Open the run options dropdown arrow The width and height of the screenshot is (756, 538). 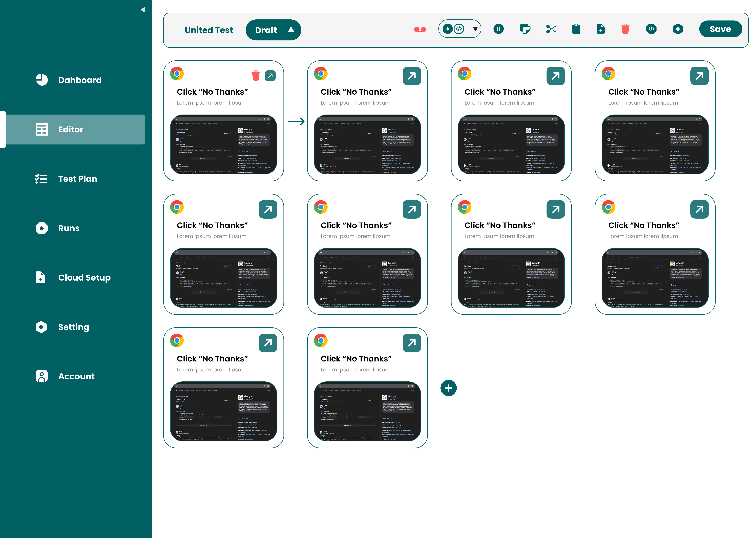(x=475, y=29)
